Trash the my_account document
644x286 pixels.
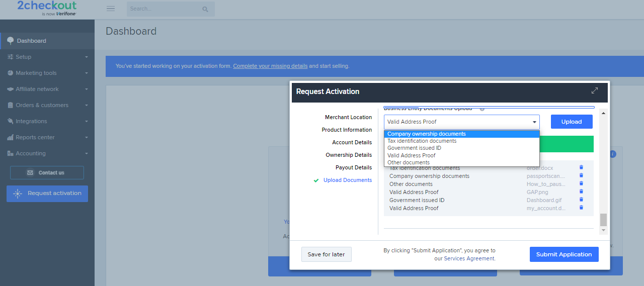coord(581,208)
